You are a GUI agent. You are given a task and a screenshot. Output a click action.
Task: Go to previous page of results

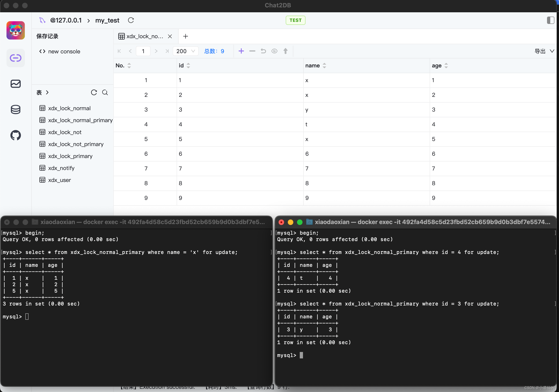[x=130, y=51]
